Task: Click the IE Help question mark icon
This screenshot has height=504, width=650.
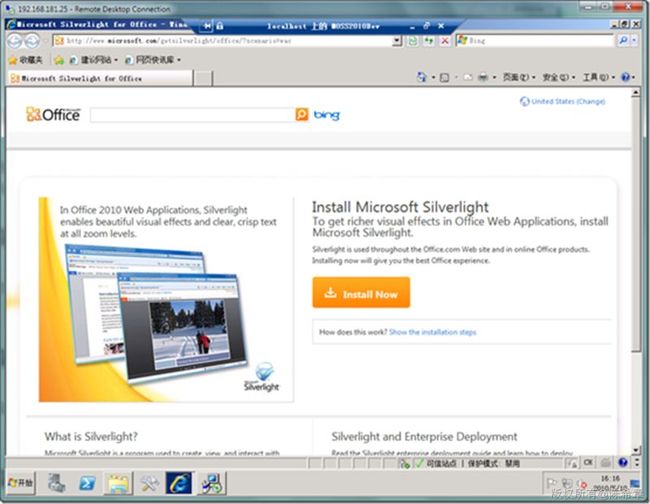Action: point(625,77)
